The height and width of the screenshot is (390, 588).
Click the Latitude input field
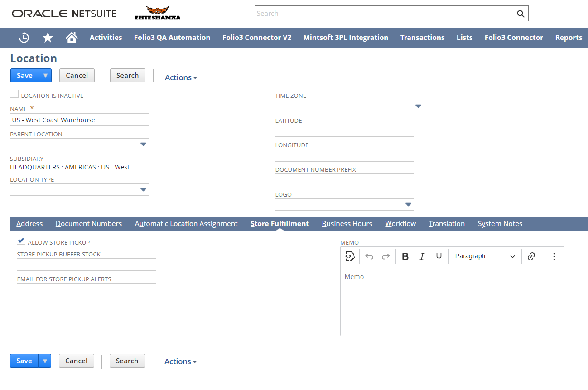(345, 131)
